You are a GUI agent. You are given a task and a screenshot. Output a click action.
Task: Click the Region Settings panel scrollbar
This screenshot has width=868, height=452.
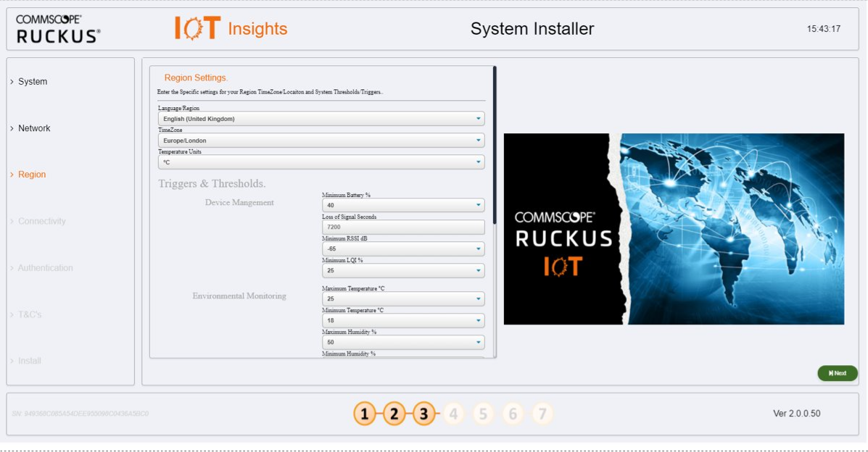point(495,145)
